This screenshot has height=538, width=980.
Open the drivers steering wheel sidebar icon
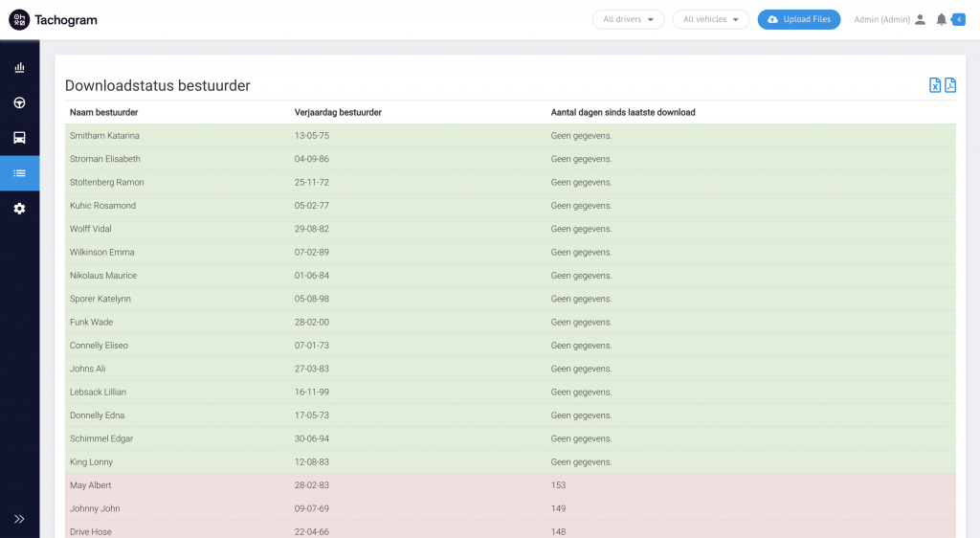19,102
